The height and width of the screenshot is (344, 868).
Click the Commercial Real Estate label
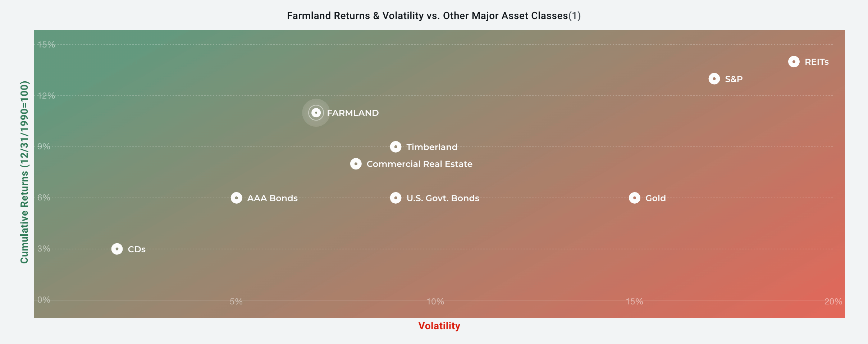click(419, 164)
